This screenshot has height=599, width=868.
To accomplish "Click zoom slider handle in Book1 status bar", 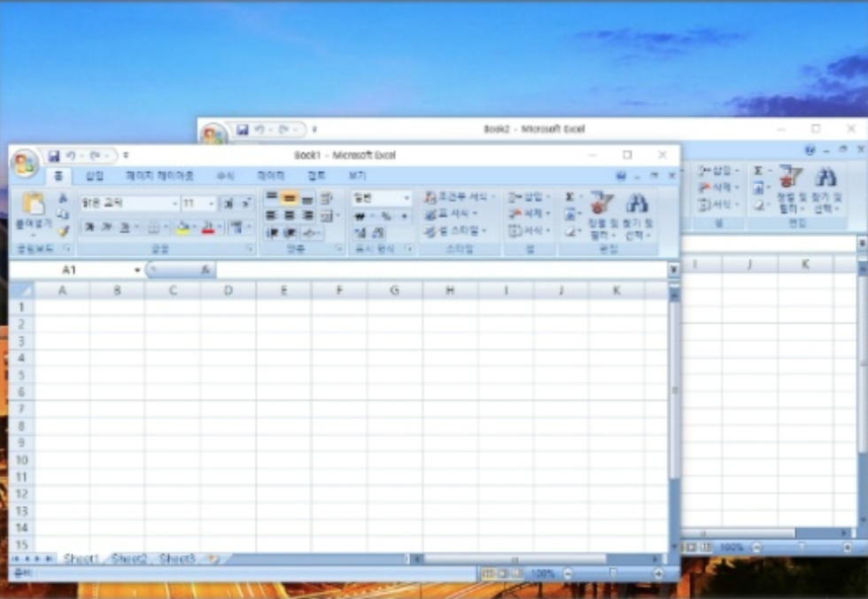I will (x=613, y=573).
